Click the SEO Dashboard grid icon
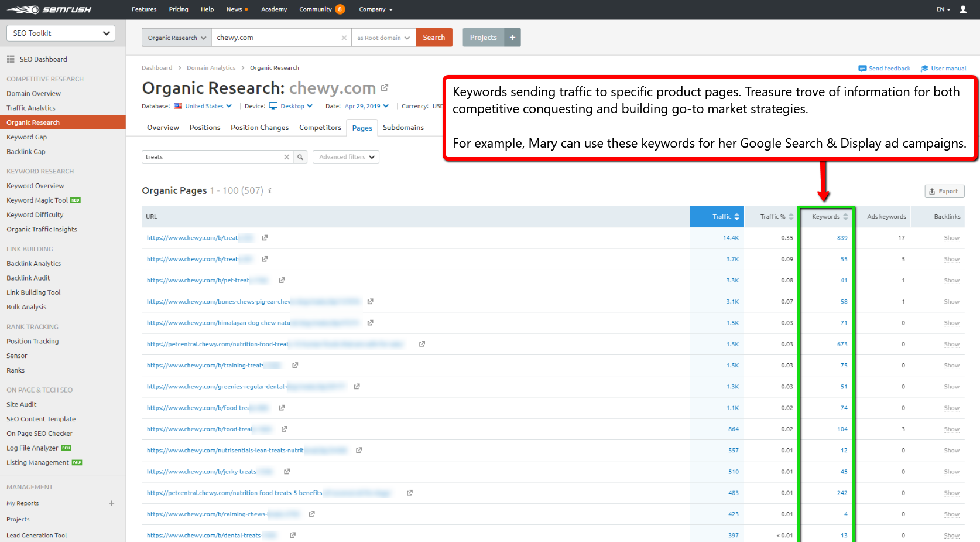The height and width of the screenshot is (542, 980). point(11,59)
